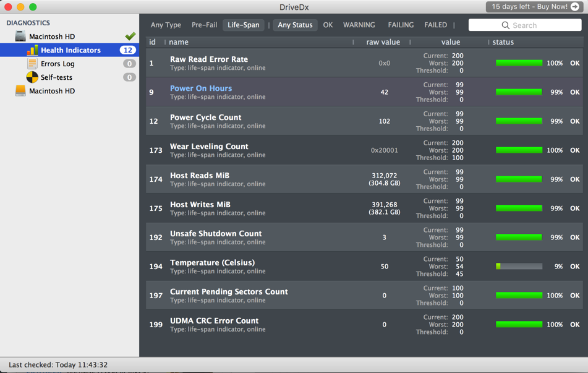Select the Any Status filter
Screen dimensions: 588x373
(295, 25)
